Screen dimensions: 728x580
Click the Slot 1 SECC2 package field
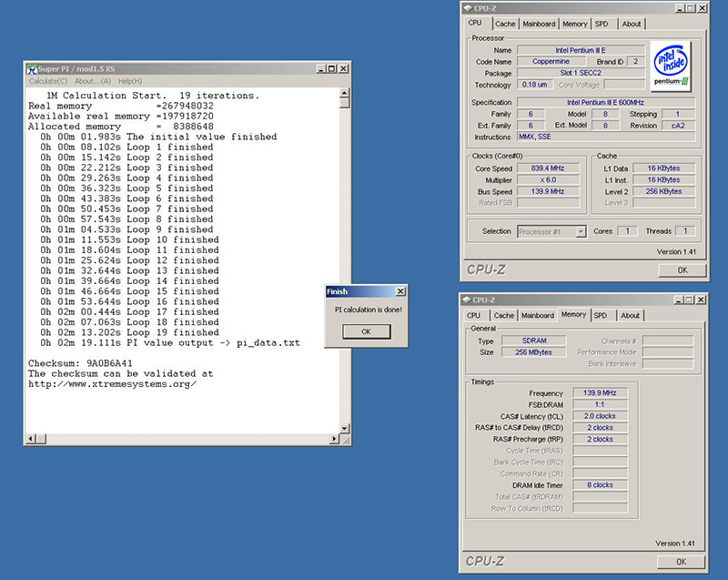click(581, 73)
